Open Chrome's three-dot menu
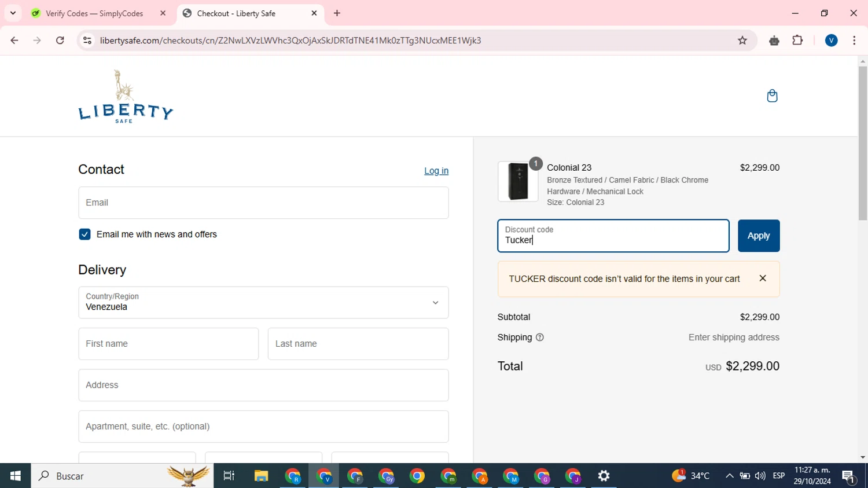The height and width of the screenshot is (488, 868). 854,41
